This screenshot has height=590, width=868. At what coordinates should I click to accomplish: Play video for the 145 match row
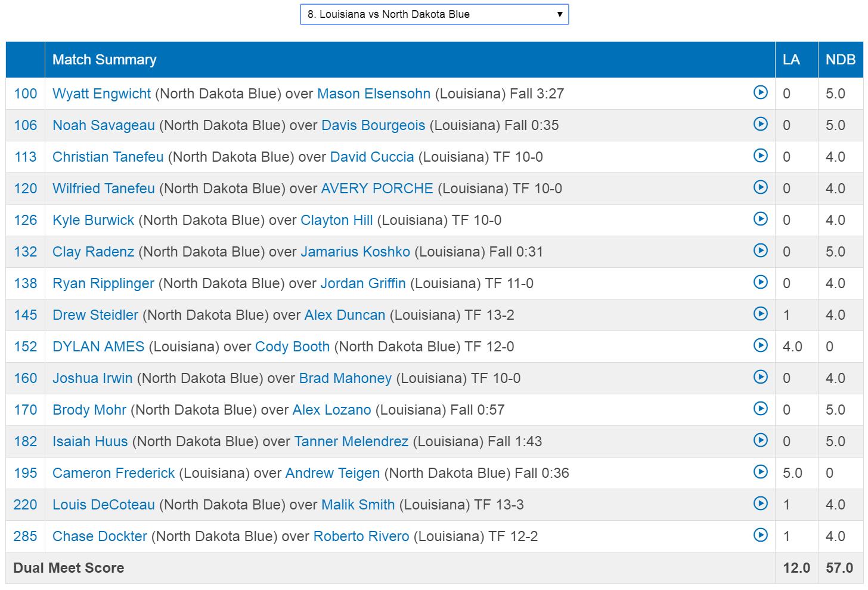761,314
